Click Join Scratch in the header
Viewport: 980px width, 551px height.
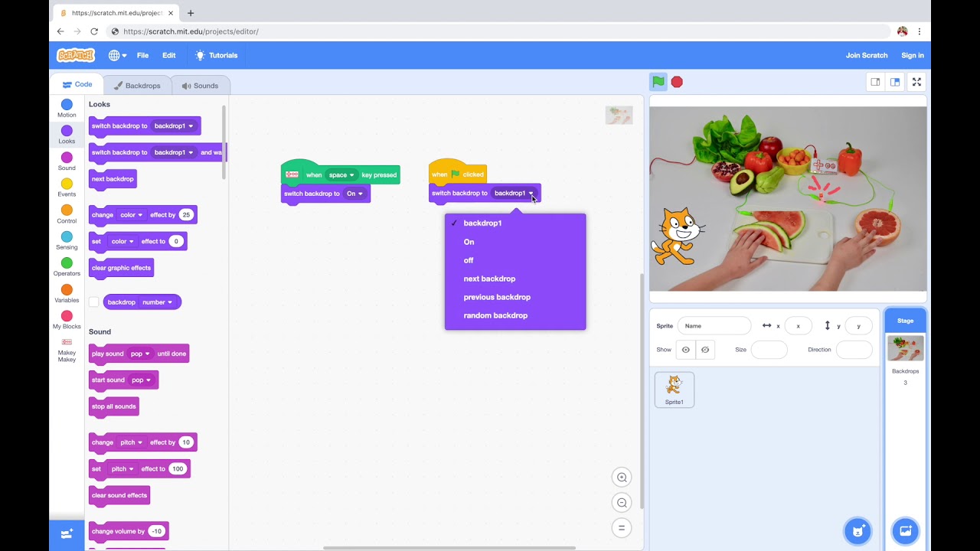click(x=866, y=55)
